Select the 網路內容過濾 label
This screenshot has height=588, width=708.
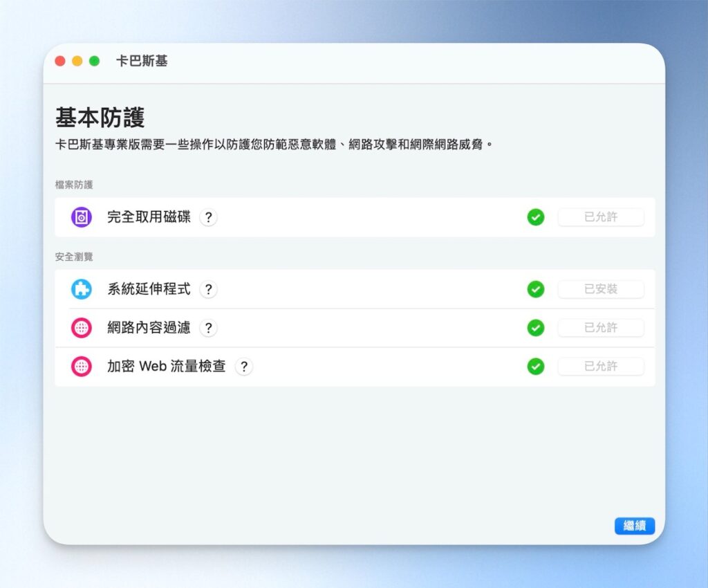coord(149,328)
